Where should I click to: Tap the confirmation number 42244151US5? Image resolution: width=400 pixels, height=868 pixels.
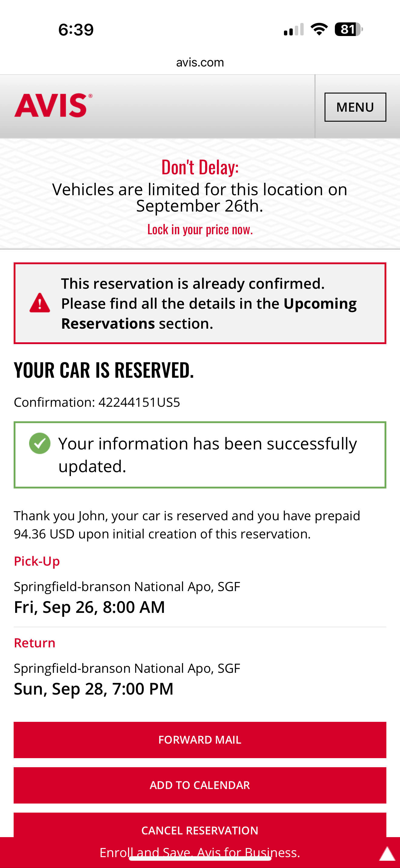139,402
